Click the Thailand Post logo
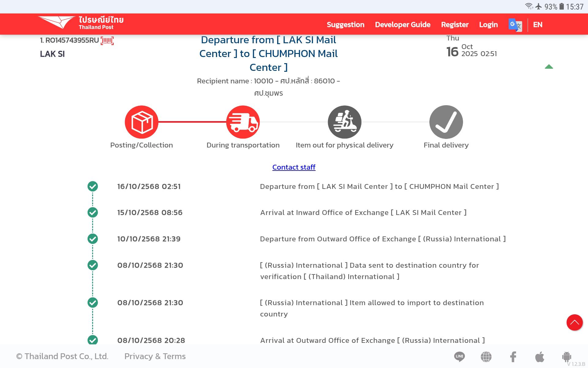The height and width of the screenshot is (368, 588). [81, 23]
